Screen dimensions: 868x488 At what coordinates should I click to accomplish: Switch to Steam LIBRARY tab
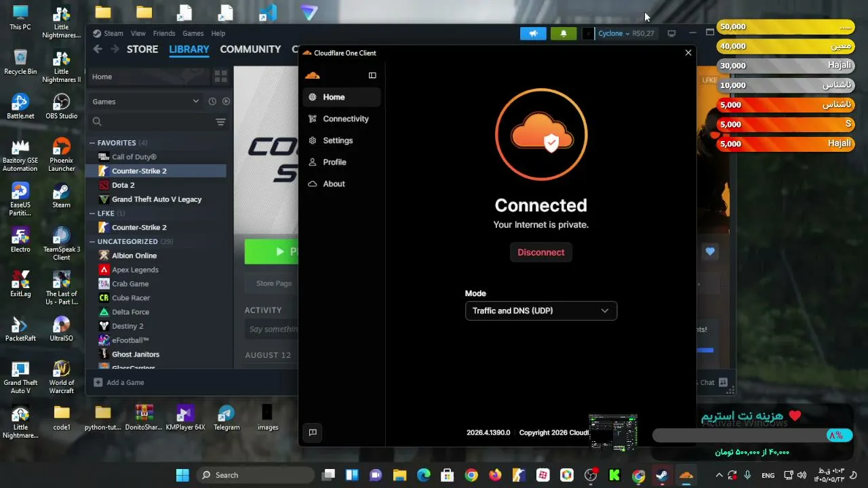189,49
